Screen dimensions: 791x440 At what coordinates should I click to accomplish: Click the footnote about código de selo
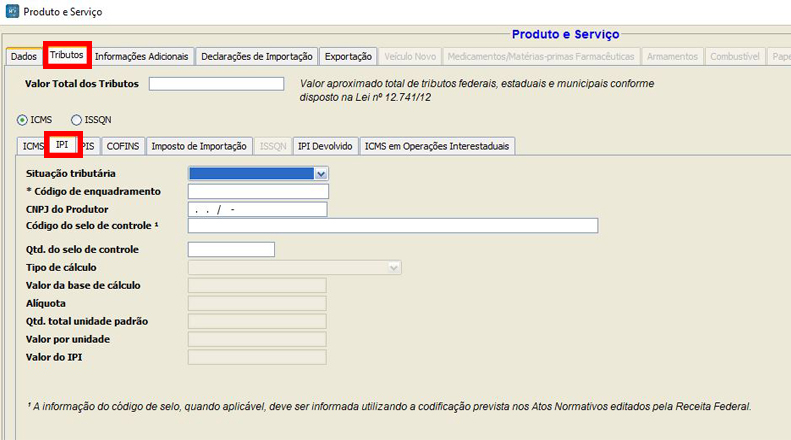pyautogui.click(x=389, y=406)
